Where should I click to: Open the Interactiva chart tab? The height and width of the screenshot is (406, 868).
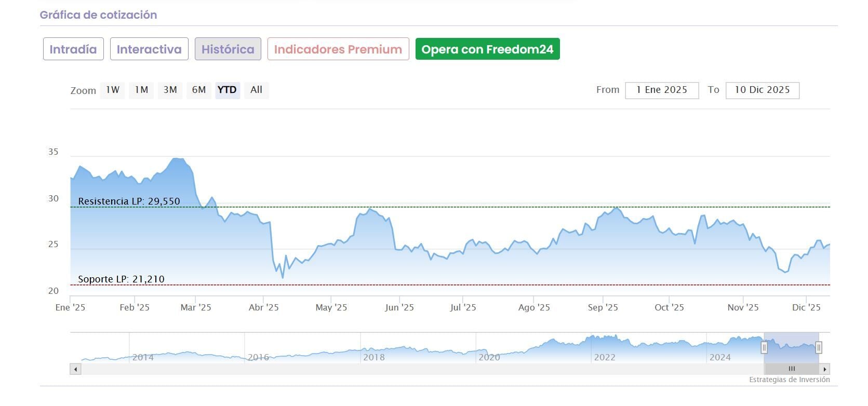(x=149, y=49)
